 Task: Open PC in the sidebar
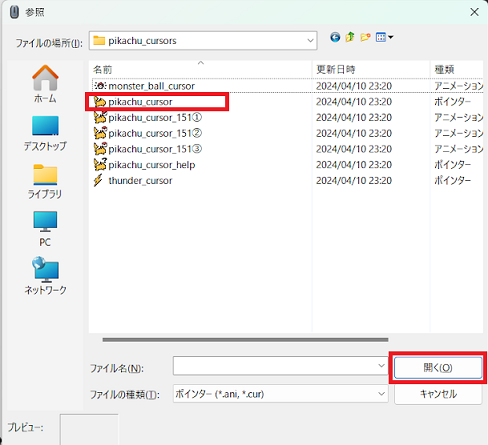pos(45,229)
